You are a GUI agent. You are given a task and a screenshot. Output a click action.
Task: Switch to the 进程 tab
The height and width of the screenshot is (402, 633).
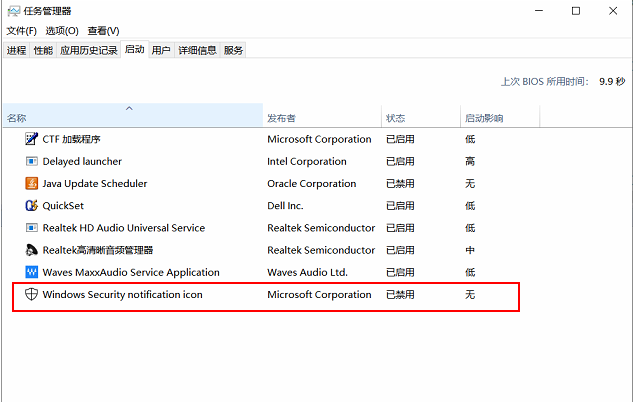tap(17, 50)
